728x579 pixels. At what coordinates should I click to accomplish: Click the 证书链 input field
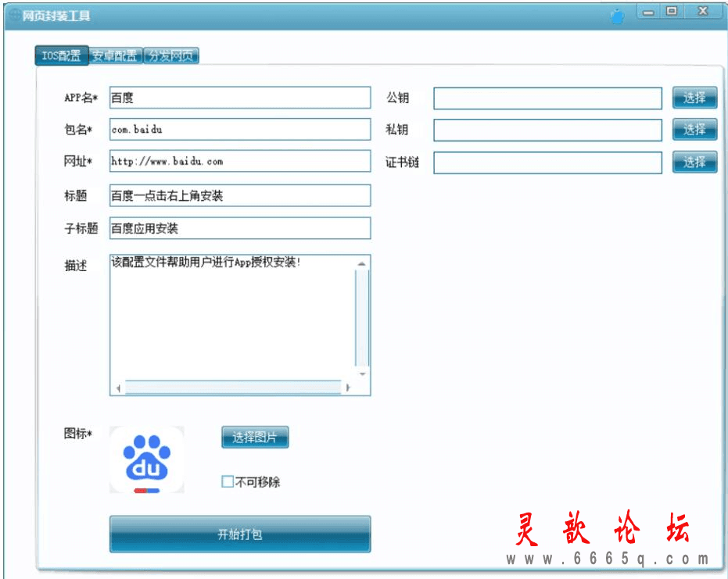[548, 163]
